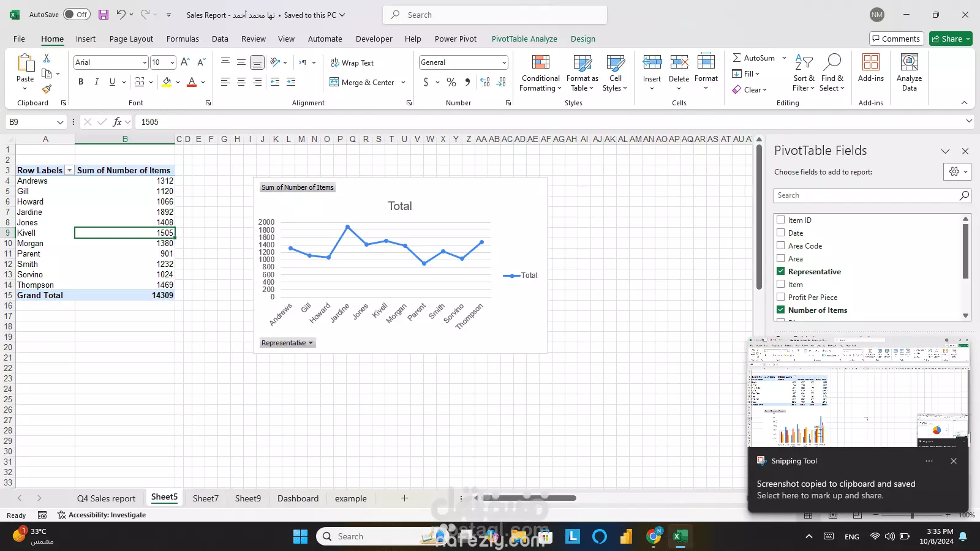Click Align Left icon
The height and width of the screenshot is (551, 980).
(x=225, y=81)
